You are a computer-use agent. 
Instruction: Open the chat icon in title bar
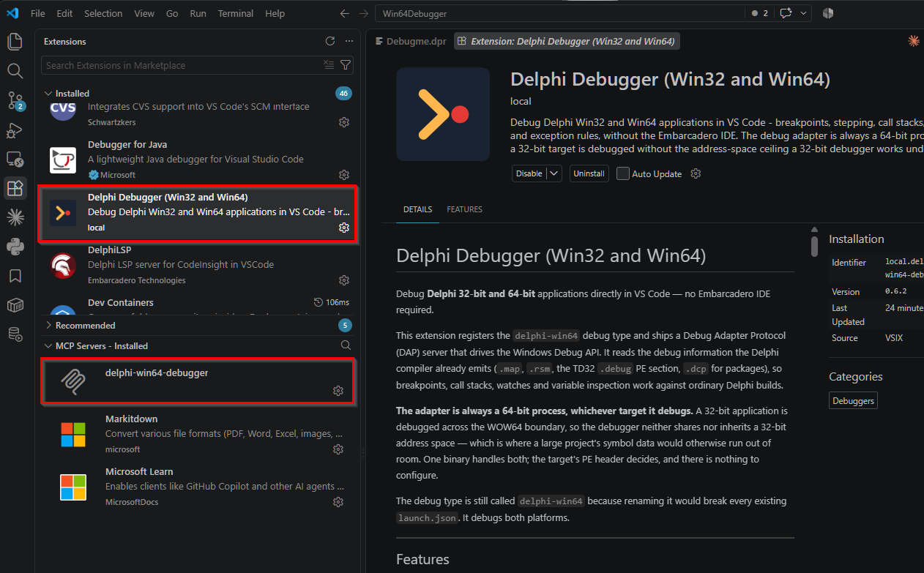tap(786, 13)
